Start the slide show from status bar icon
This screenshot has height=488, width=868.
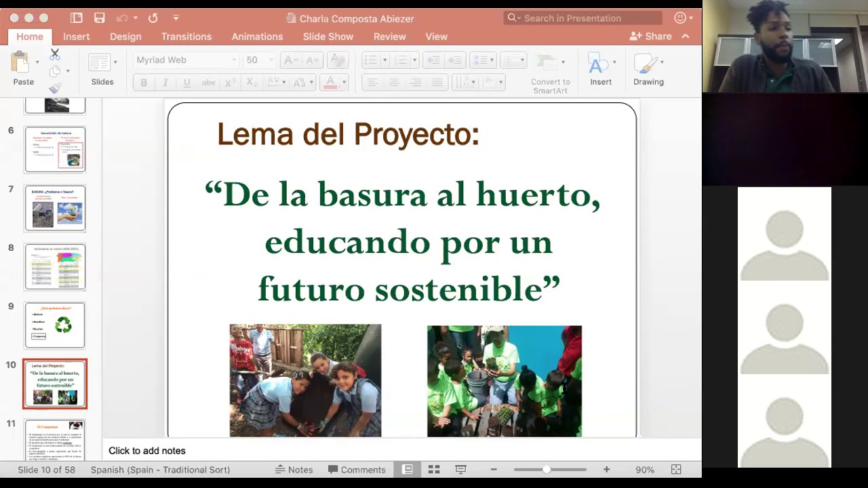[460, 470]
